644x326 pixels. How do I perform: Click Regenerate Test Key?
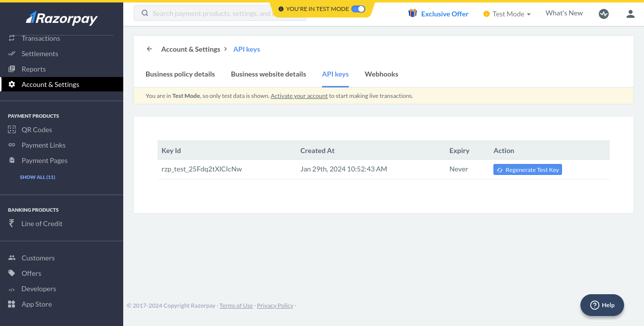click(x=527, y=169)
